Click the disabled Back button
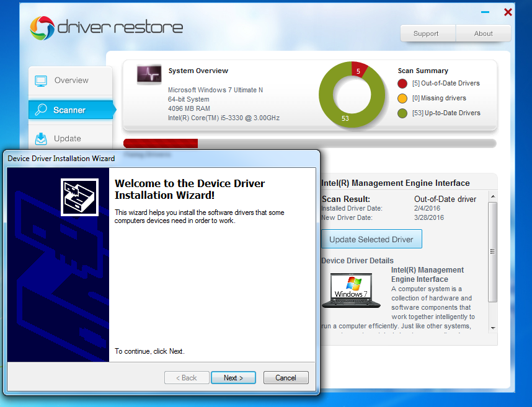The height and width of the screenshot is (407, 532). point(186,377)
